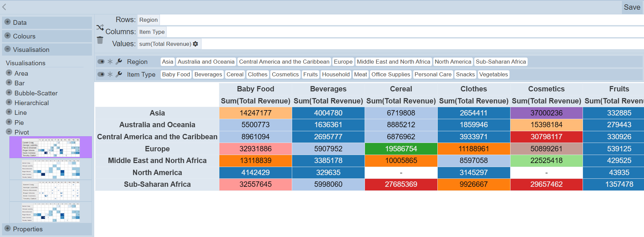The image size is (644, 237).
Task: Toggle the eye visibility for Item Type filter
Action: (101, 74)
